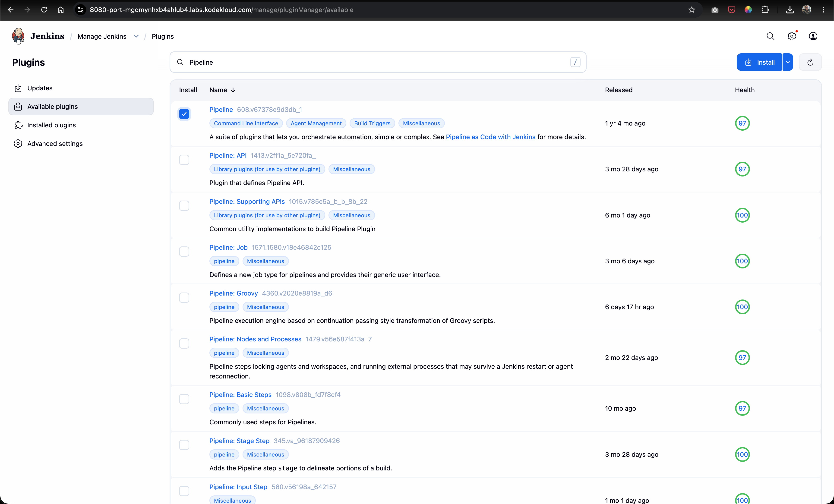Viewport: 834px width, 504px height.
Task: Click the health score 97 badge for Pipeline: API
Action: [x=742, y=169]
